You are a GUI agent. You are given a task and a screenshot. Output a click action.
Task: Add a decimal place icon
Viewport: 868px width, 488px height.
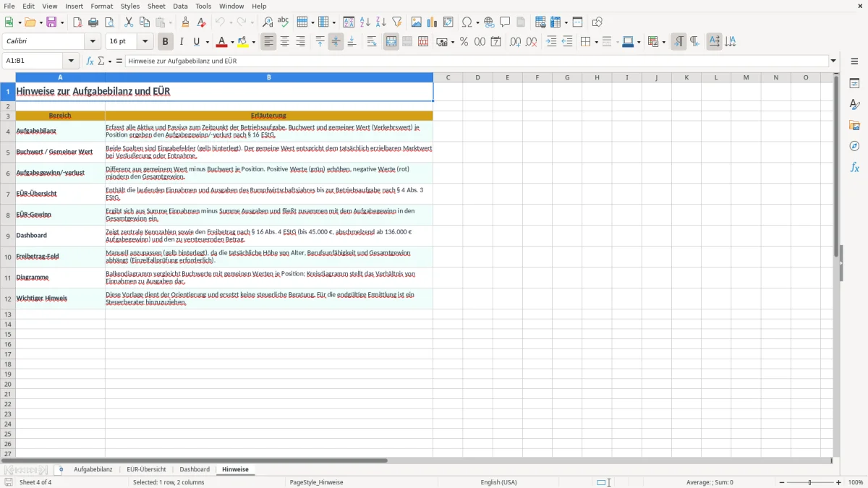[x=515, y=42]
